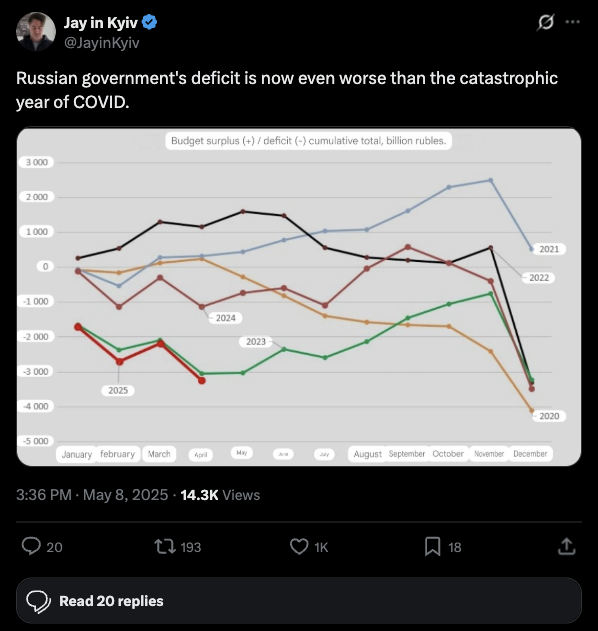The image size is (598, 631).
Task: Open Jay in Kyiv's profile avatar
Action: click(x=36, y=31)
